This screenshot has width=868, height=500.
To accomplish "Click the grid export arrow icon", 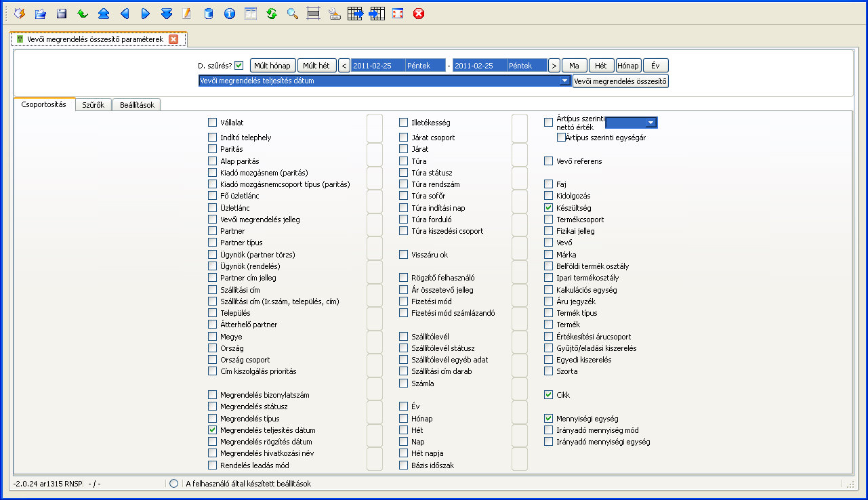I will [x=356, y=13].
